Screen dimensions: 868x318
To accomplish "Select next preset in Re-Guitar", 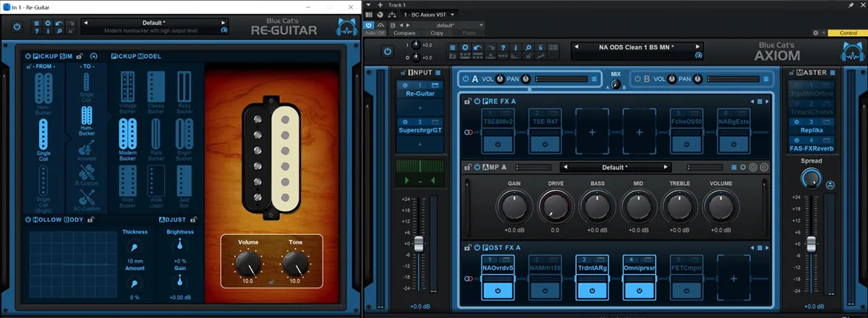I will point(224,22).
